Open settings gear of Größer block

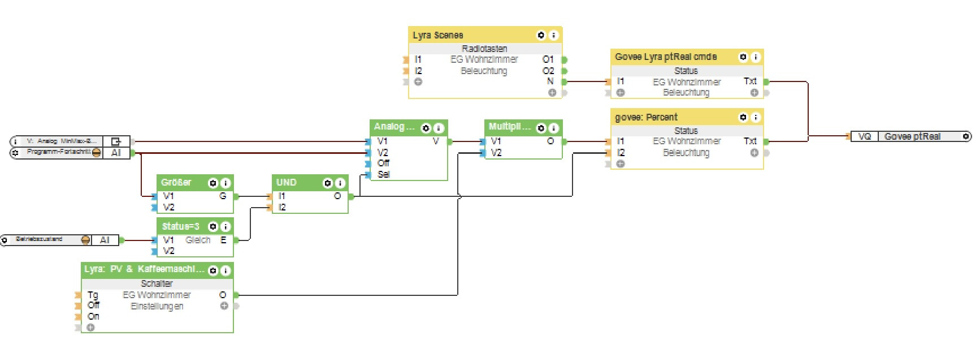point(213,183)
